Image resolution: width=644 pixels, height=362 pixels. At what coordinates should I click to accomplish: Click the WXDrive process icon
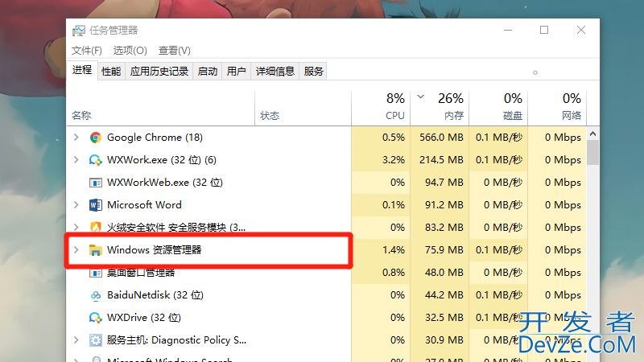(96, 318)
